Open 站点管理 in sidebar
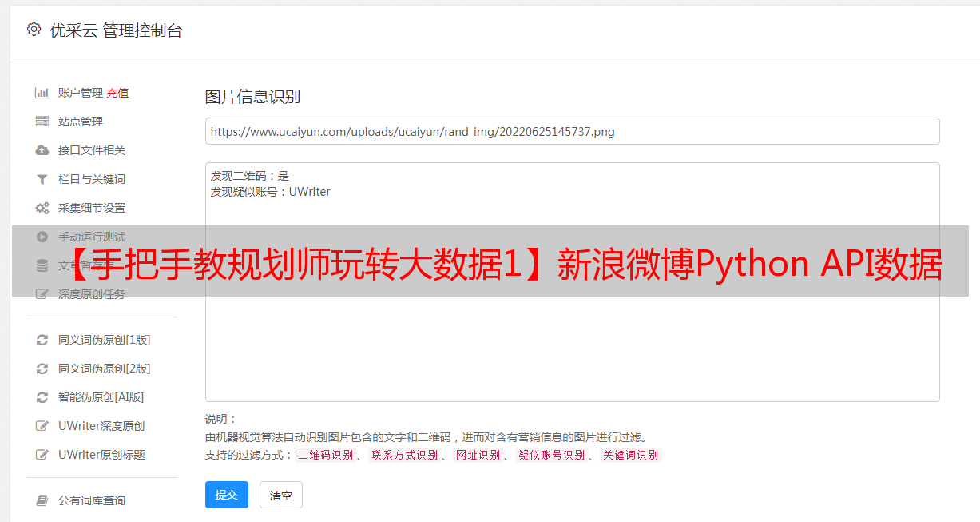Image resolution: width=980 pixels, height=522 pixels. (81, 122)
